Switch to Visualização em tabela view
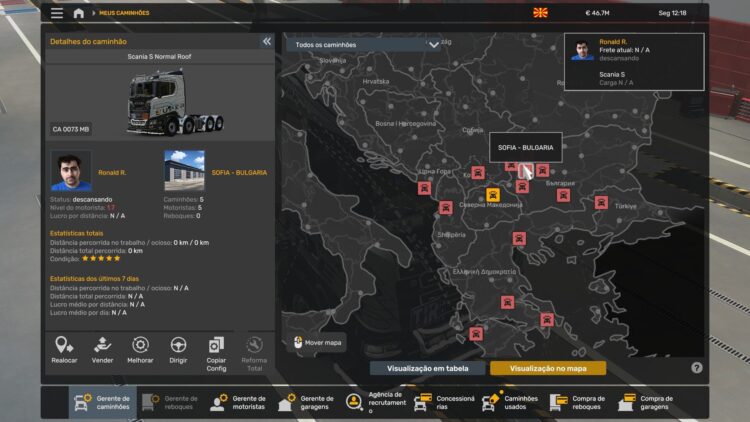The height and width of the screenshot is (422, 750). point(428,368)
